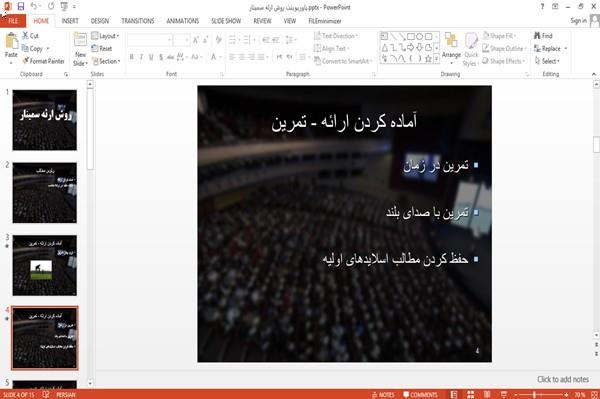This screenshot has height=399, width=600.
Task: Toggle the Notes pane in status bar
Action: point(383,394)
